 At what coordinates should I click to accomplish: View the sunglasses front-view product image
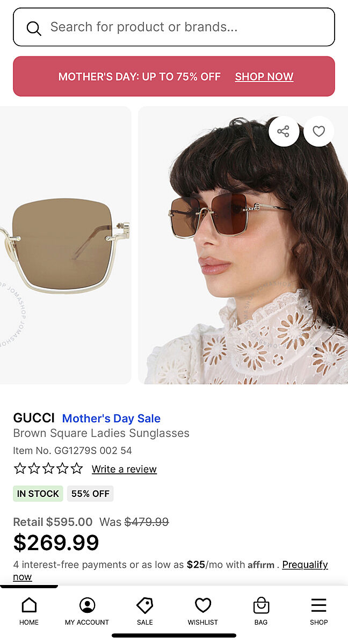pyautogui.click(x=66, y=245)
